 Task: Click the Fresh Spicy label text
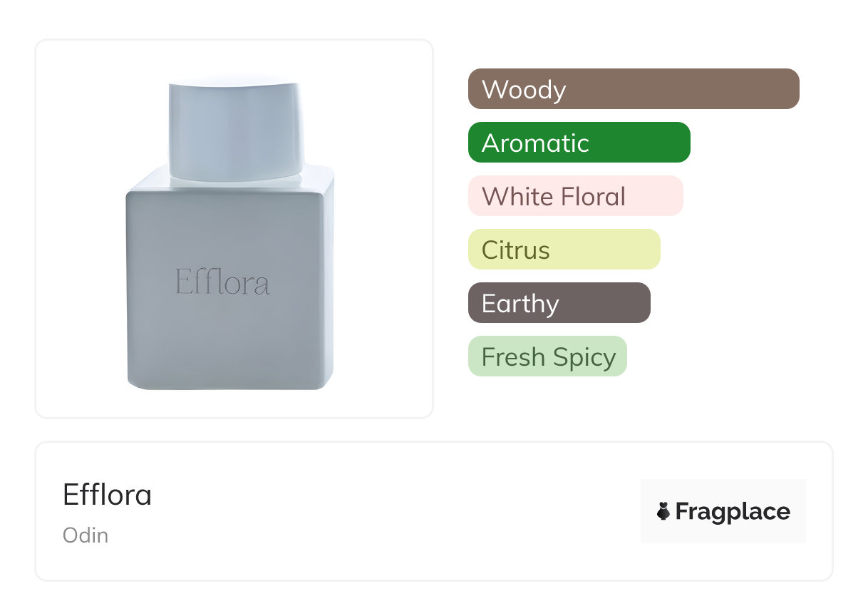pyautogui.click(x=549, y=357)
